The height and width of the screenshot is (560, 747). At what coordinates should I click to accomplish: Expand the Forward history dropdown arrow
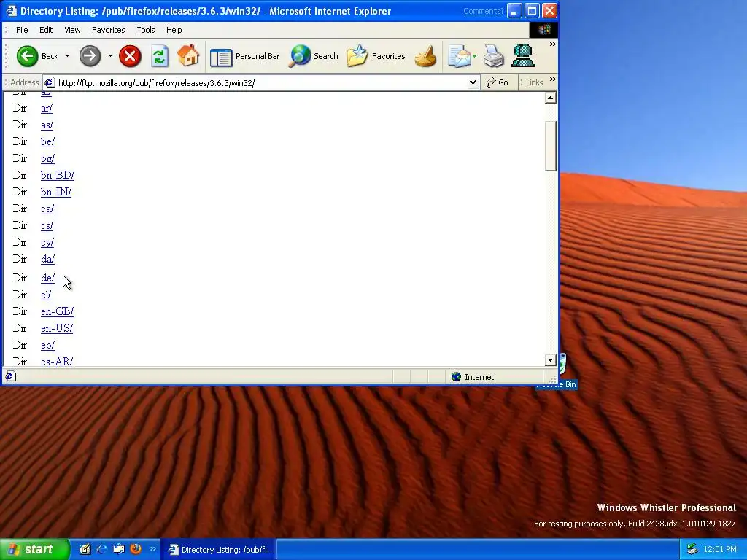(110, 56)
